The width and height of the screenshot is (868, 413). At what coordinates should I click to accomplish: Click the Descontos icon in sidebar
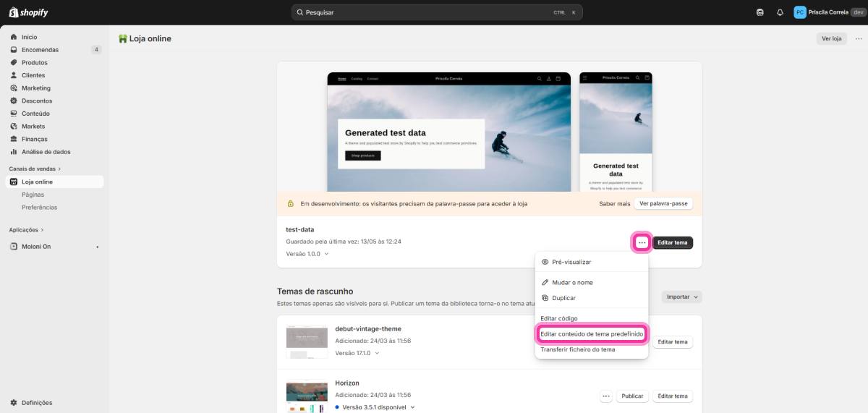[x=14, y=101]
